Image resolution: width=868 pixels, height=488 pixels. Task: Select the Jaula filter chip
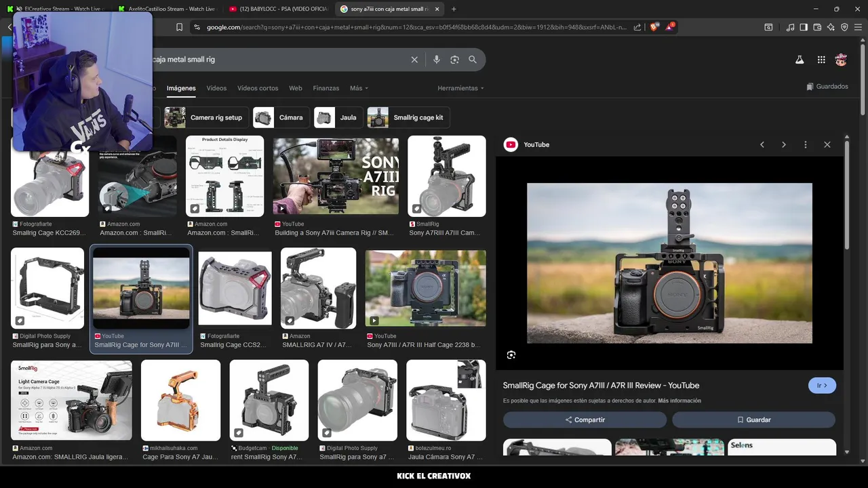[338, 117]
